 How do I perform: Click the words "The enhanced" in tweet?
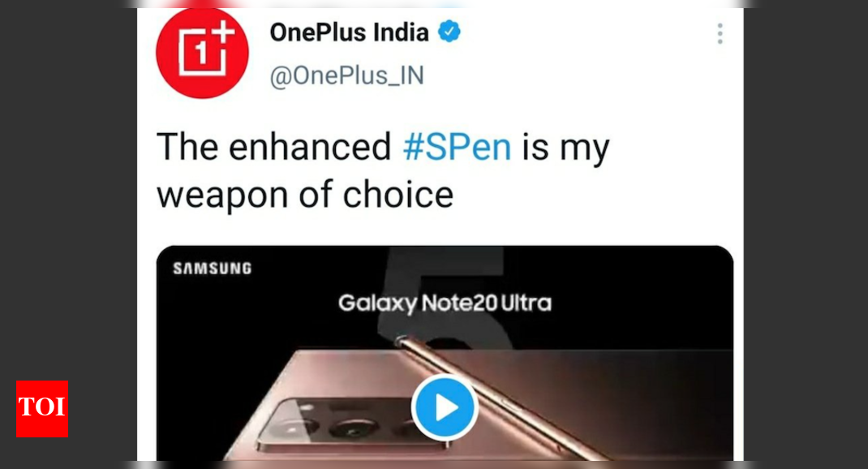[x=274, y=147]
